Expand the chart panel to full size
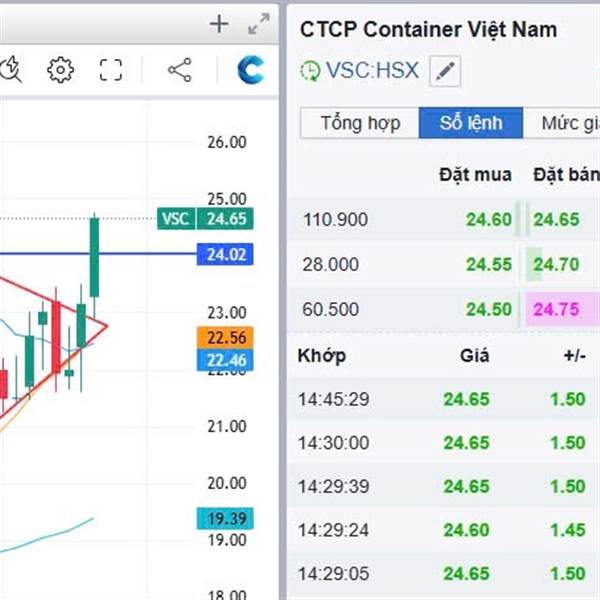 [x=258, y=25]
